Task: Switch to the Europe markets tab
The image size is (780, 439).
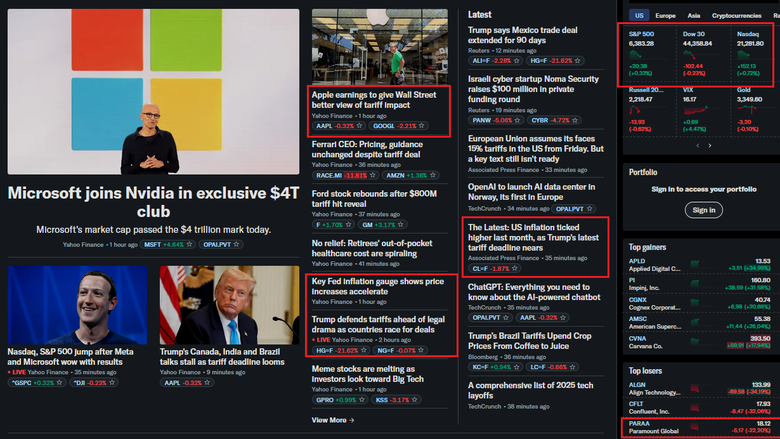Action: [665, 15]
